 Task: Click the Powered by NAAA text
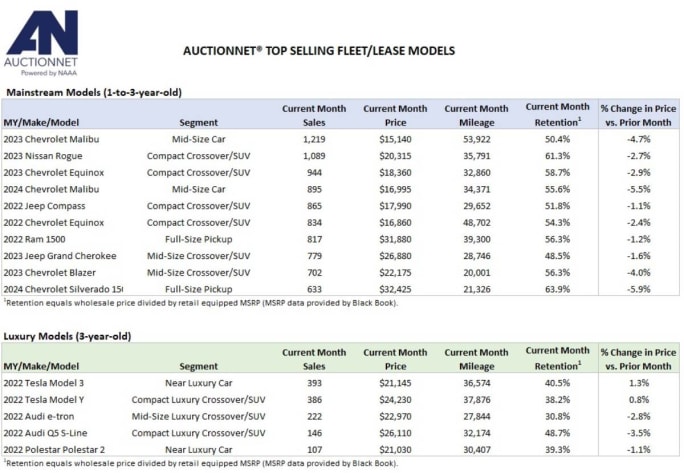[x=49, y=73]
